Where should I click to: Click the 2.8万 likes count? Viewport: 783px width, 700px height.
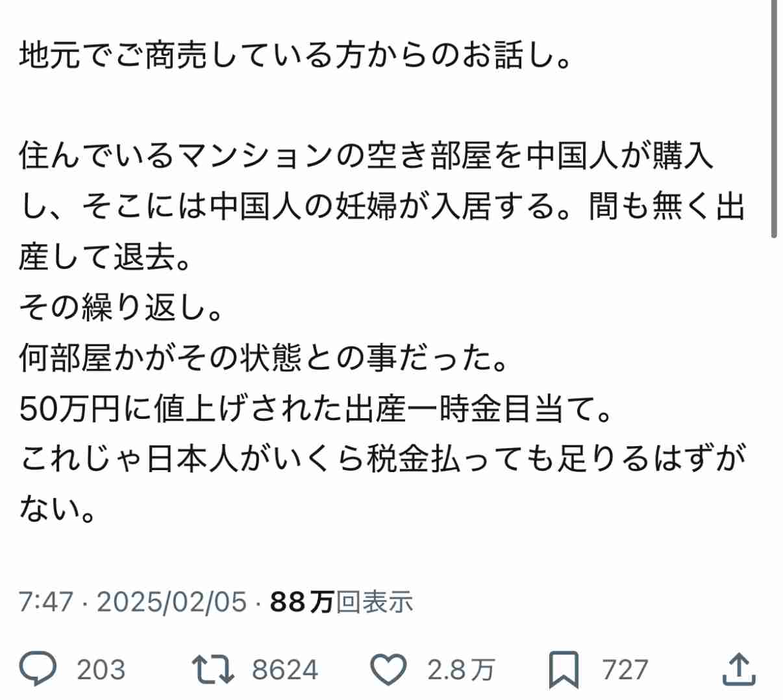461,669
